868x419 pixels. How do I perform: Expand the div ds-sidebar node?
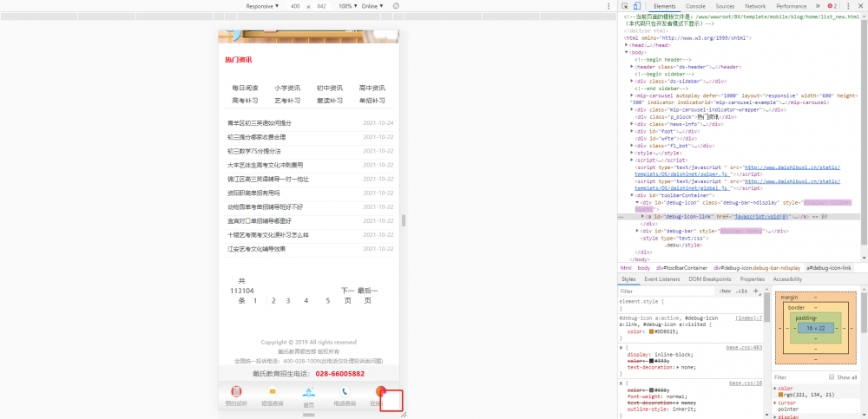coord(632,81)
